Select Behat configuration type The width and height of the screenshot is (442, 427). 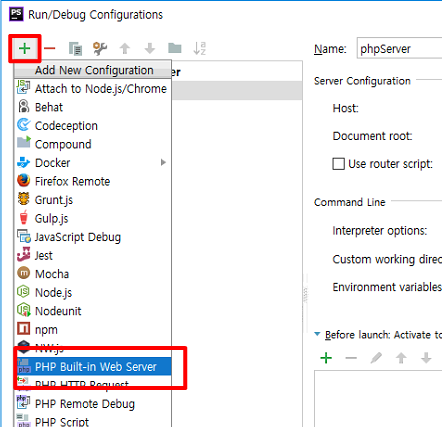(x=93, y=107)
